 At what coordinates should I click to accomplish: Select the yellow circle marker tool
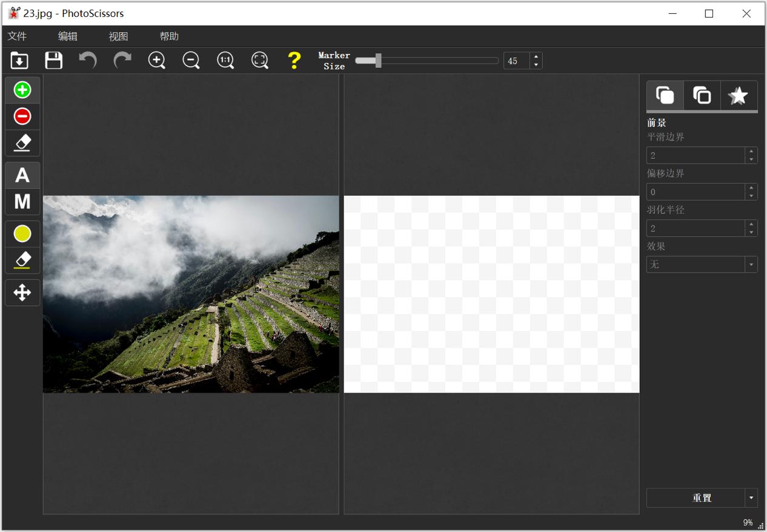point(22,234)
